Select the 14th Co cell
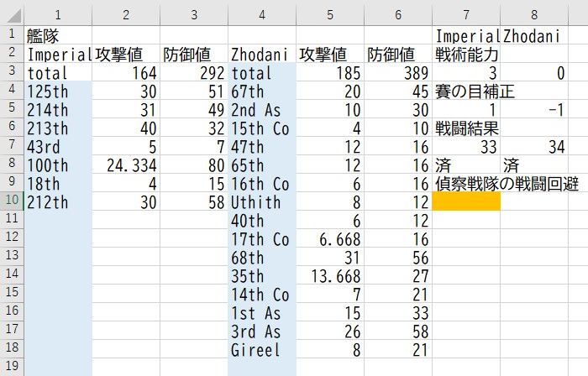Screen dimensions: 588x376 click(x=262, y=293)
